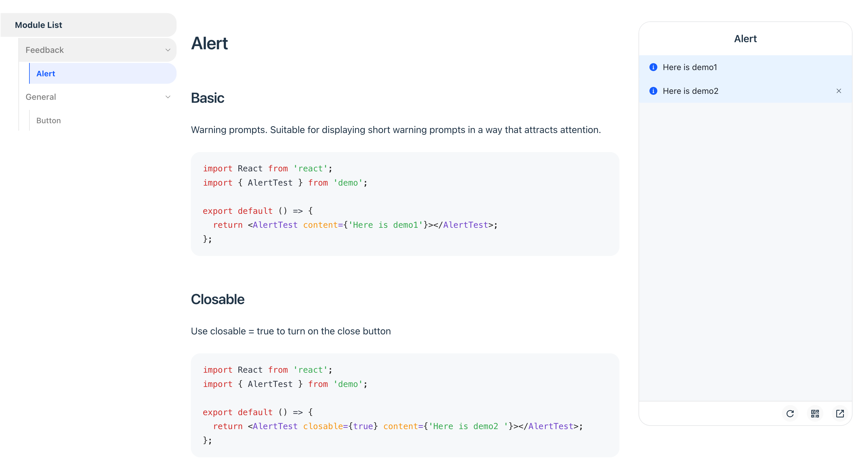Screen dimensions: 868x468
Task: Click the refresh/reload icon in preview panel
Action: pos(790,413)
